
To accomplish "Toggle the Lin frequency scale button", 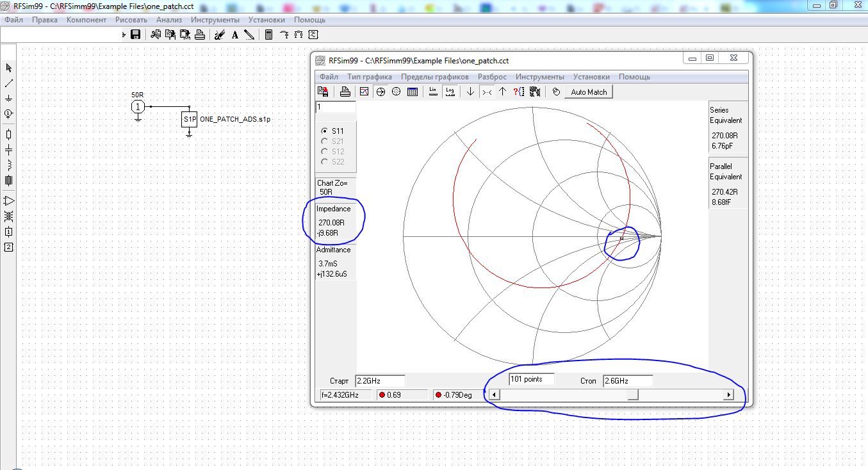I will (x=434, y=92).
